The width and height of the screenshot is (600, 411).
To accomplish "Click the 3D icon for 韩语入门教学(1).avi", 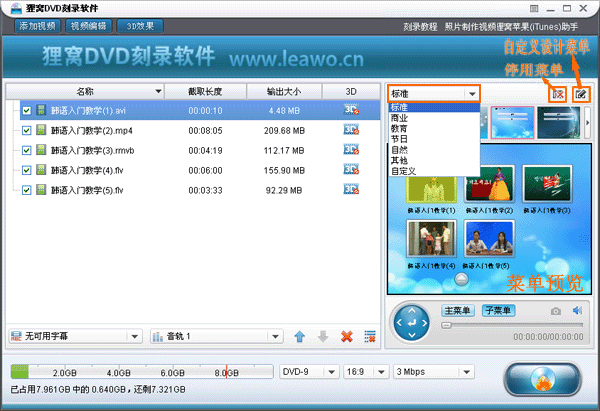I will click(351, 110).
